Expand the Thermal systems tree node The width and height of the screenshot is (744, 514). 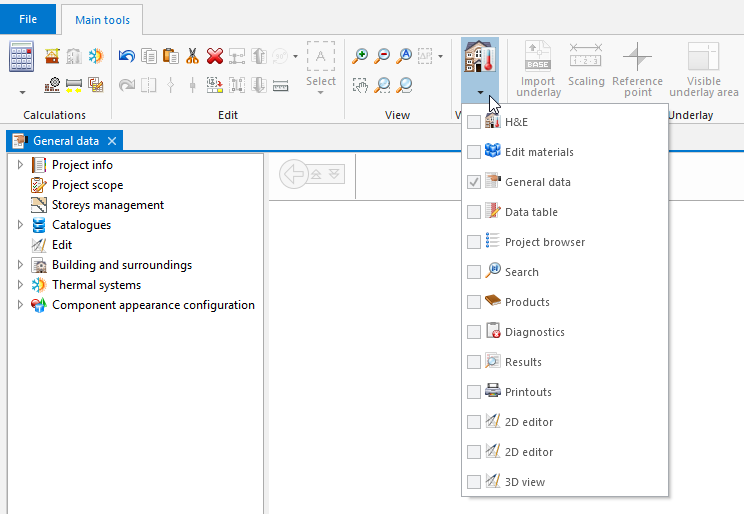coord(20,285)
